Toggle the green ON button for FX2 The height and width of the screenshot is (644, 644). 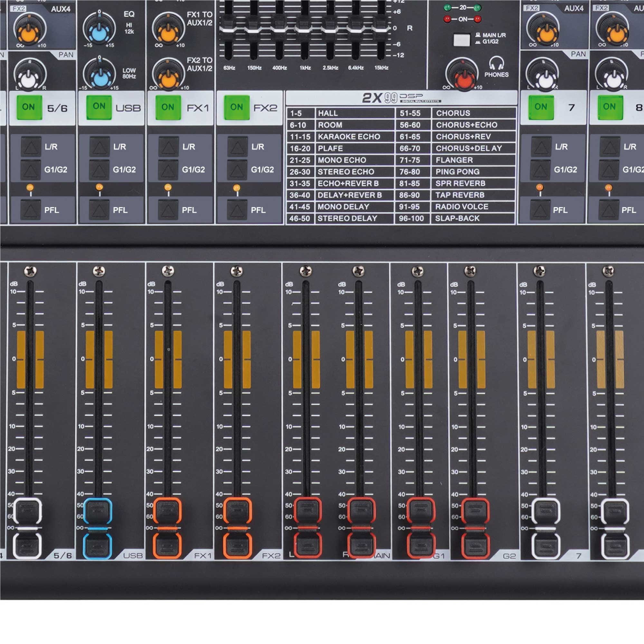click(237, 107)
